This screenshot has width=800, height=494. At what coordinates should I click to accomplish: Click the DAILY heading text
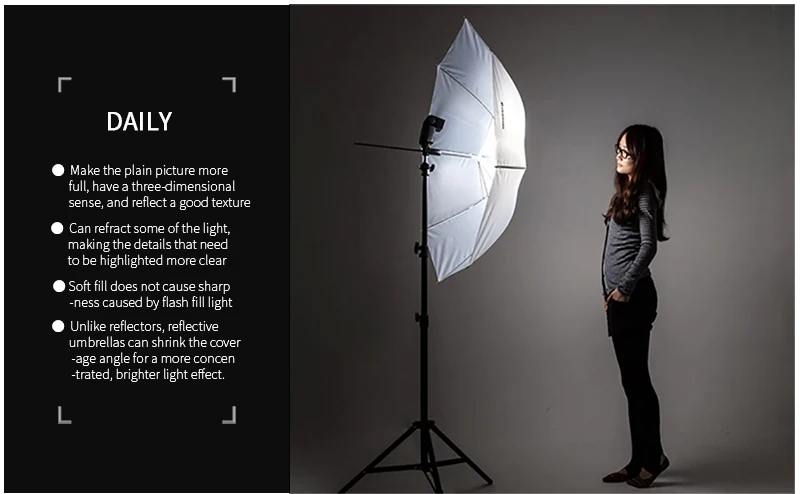[139, 122]
